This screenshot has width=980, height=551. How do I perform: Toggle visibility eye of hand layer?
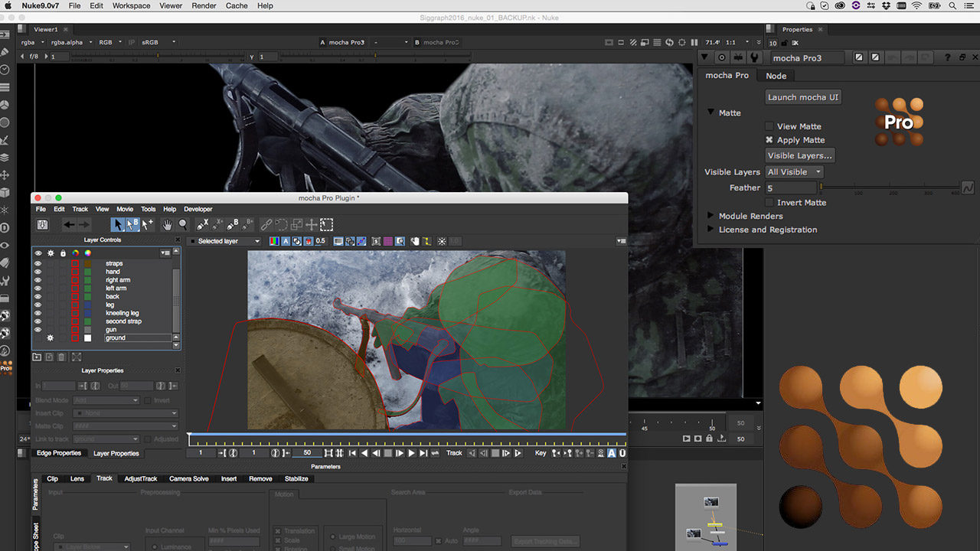click(x=38, y=272)
